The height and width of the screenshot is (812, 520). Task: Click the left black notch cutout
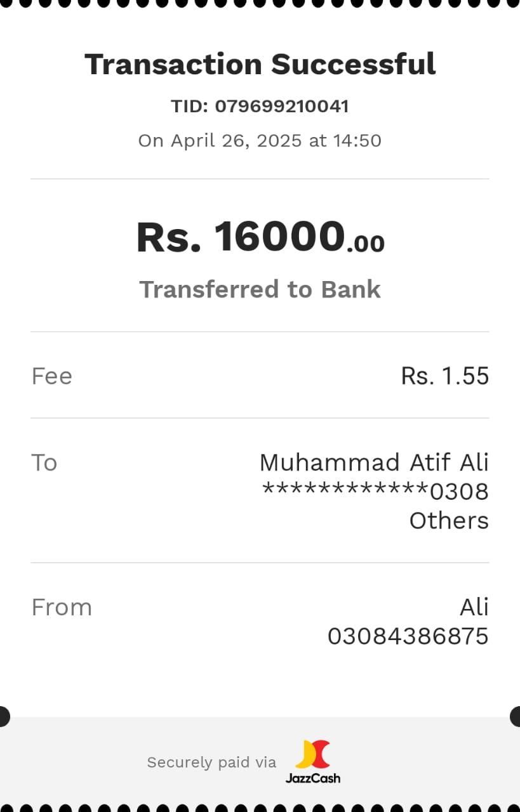[x=3, y=716]
